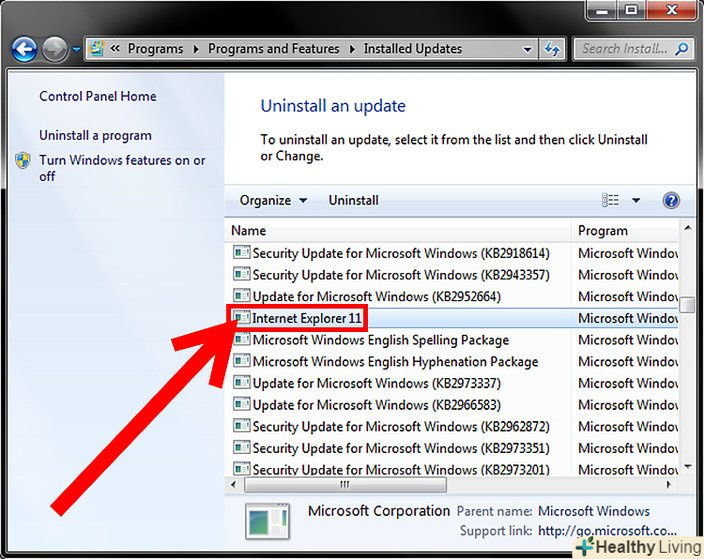Screen dimensions: 704x559
Task: Click the search magnifier icon
Action: point(682,48)
